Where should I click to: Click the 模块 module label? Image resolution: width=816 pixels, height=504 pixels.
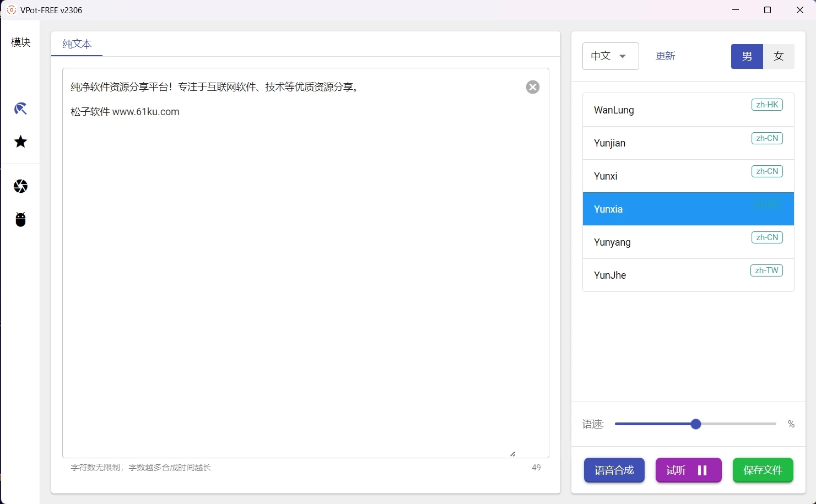20,42
